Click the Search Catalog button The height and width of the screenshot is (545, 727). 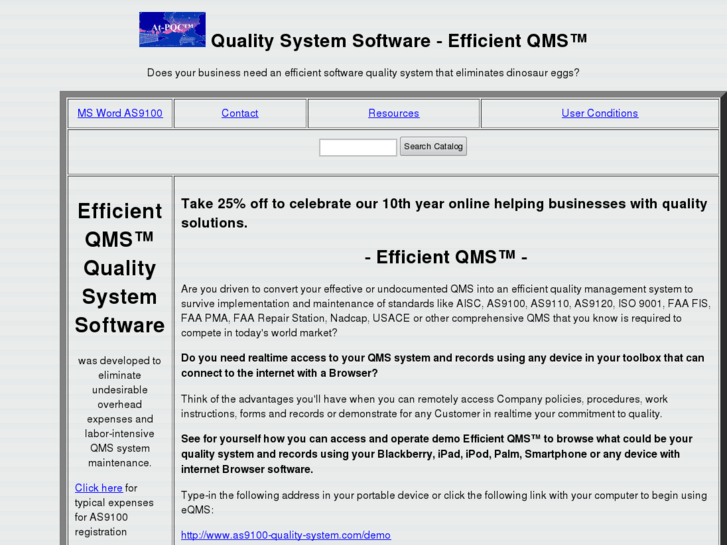tap(433, 147)
